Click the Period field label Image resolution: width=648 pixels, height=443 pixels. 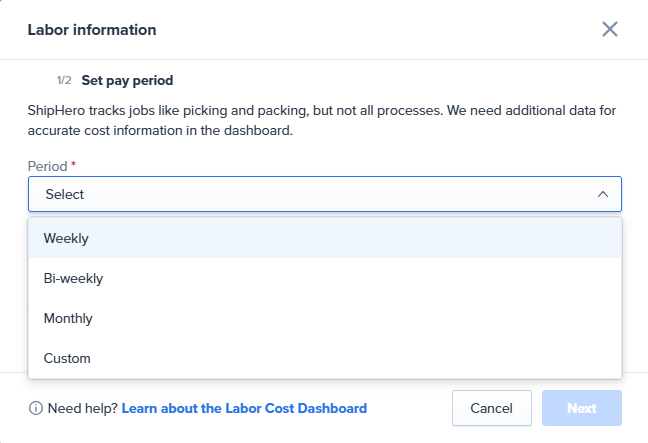(x=47, y=165)
